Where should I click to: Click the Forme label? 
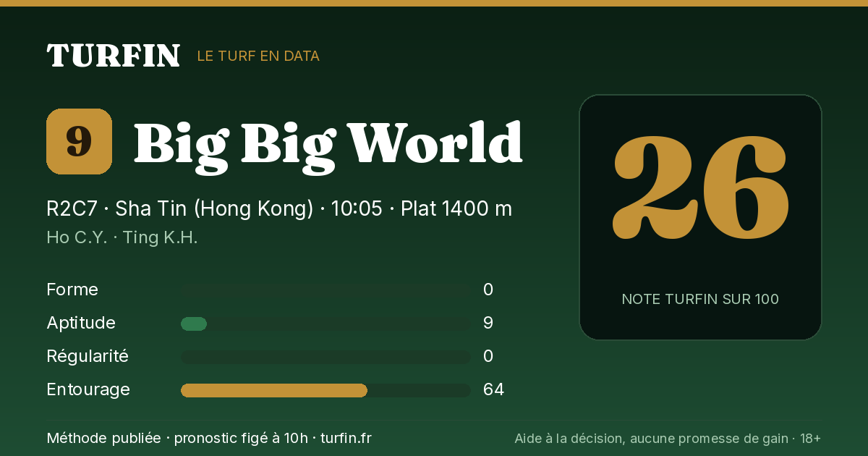point(72,290)
